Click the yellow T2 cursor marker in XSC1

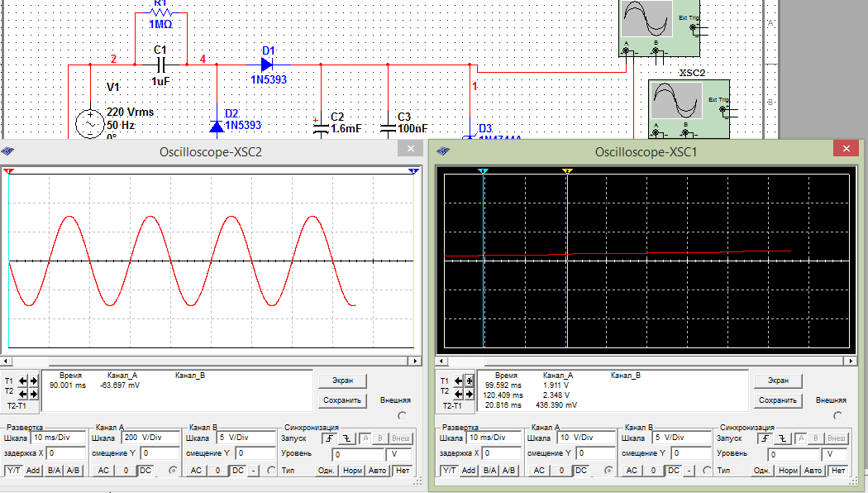567,171
